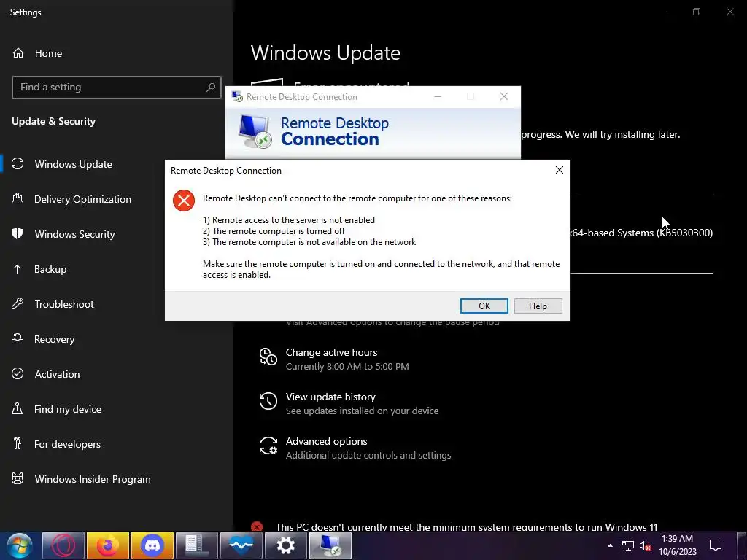Click the Find a setting search box
This screenshot has height=560, width=747.
(x=116, y=87)
